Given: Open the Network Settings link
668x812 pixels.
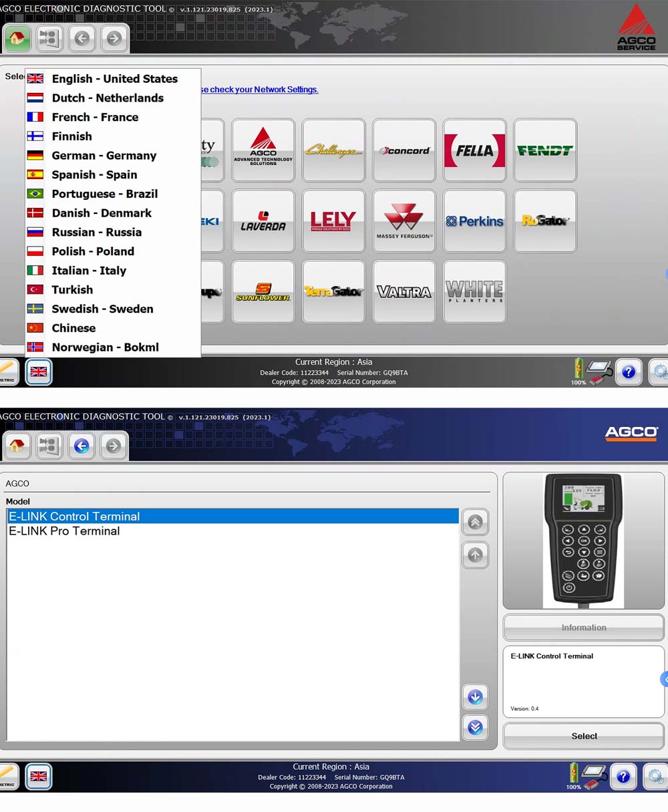Looking at the screenshot, I should click(x=259, y=90).
